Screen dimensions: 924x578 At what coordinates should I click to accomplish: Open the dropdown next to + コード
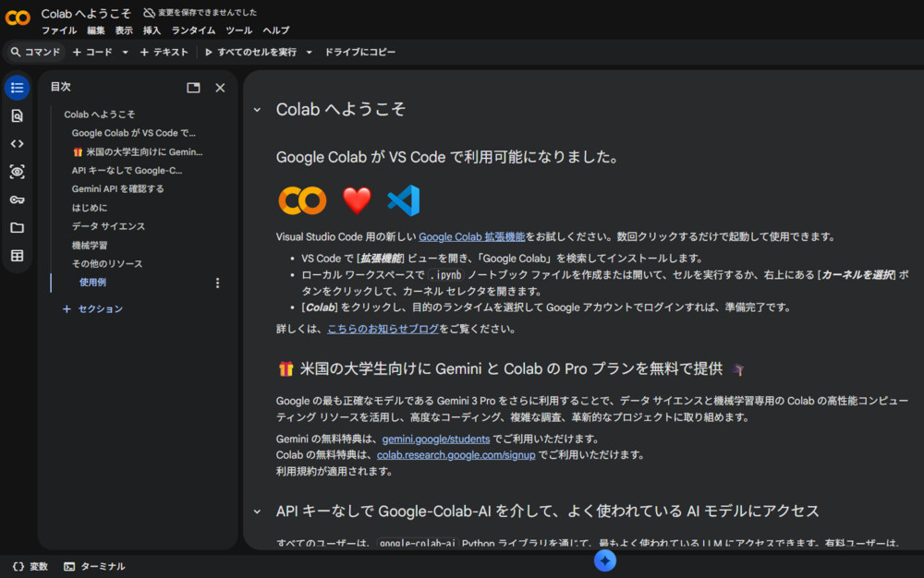[x=125, y=52]
